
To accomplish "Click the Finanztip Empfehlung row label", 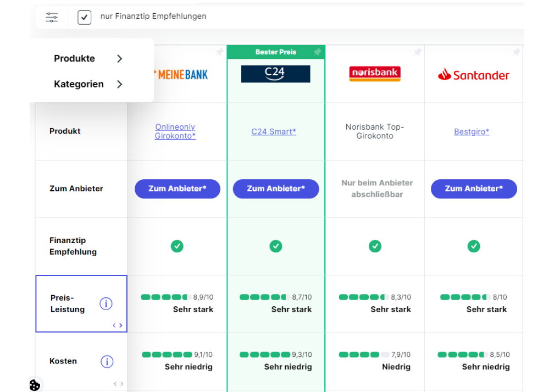I will coord(73,246).
